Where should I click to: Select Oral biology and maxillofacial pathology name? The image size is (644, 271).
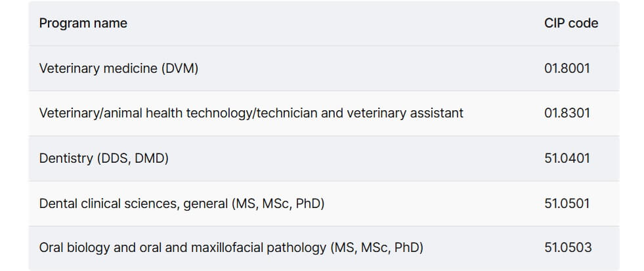pyautogui.click(x=231, y=247)
